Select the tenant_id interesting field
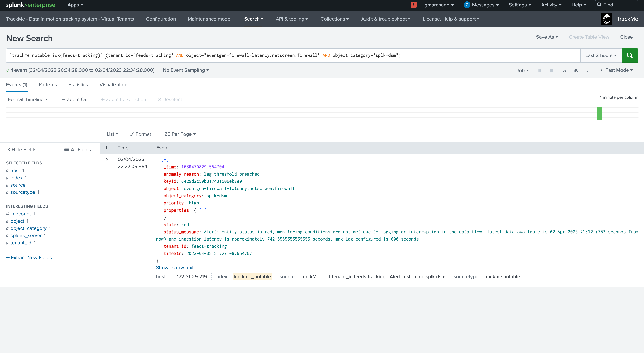Screen dimensions: 644x353 (x=21, y=243)
